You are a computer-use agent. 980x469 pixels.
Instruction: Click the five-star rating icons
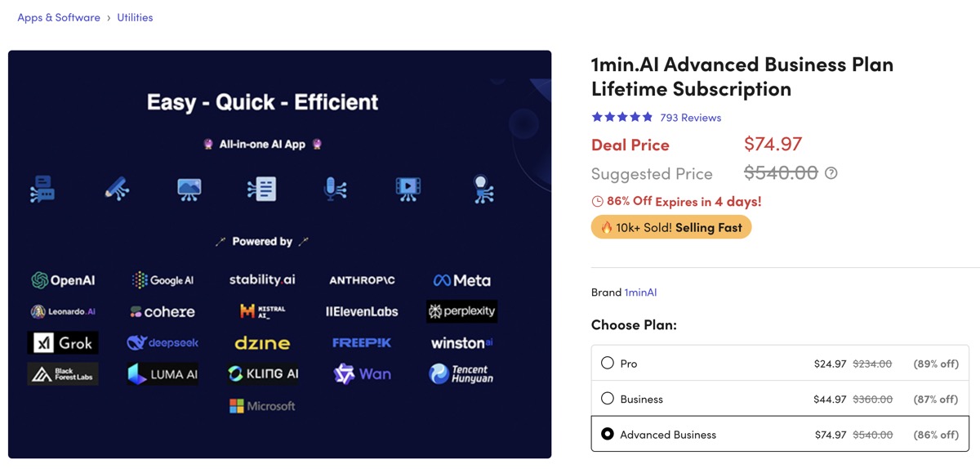point(622,117)
